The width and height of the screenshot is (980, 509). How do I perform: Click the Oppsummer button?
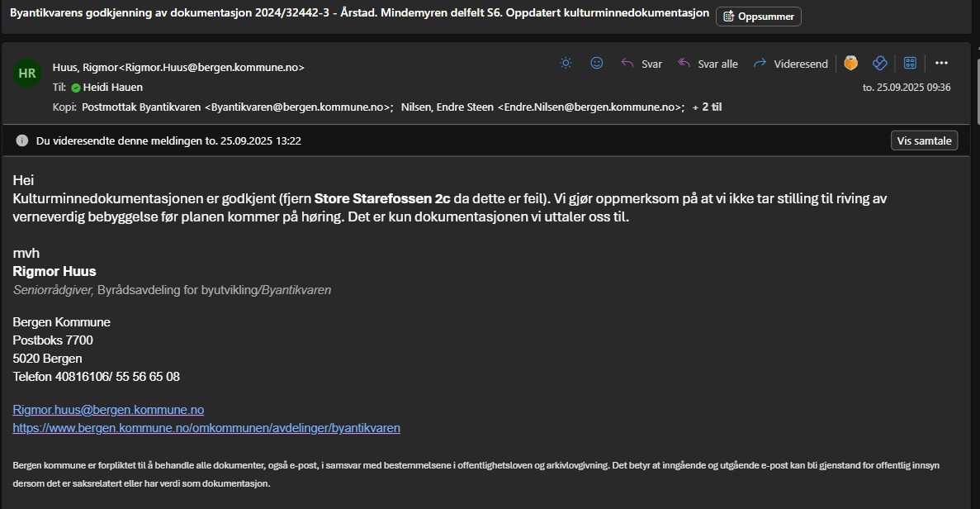758,17
